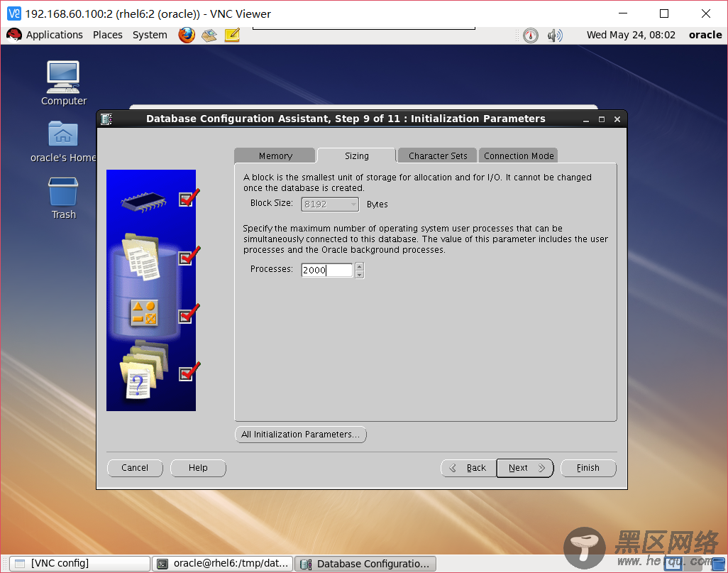
Task: Switch to the Memory tab
Action: tap(275, 155)
